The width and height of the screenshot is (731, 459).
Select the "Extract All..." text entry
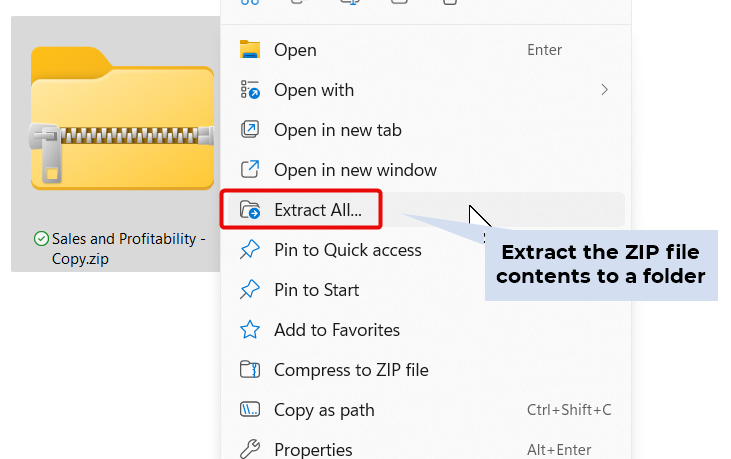[x=325, y=210]
